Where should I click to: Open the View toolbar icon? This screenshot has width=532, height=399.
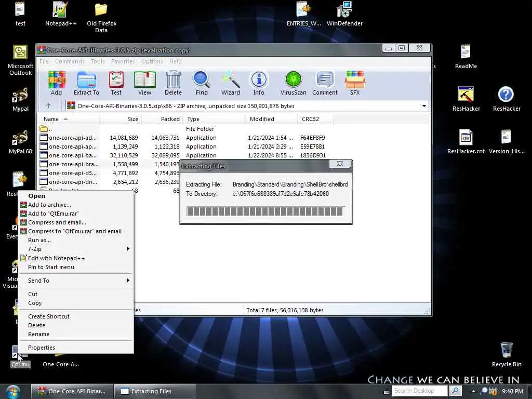[x=144, y=83]
